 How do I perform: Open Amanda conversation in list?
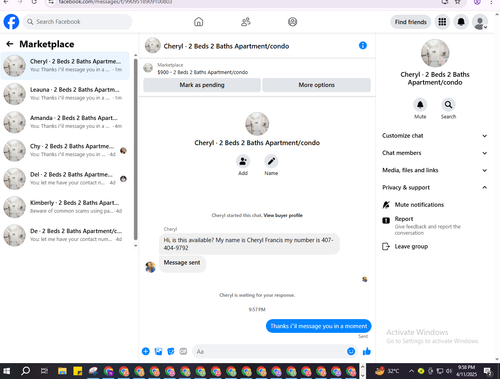click(65, 122)
